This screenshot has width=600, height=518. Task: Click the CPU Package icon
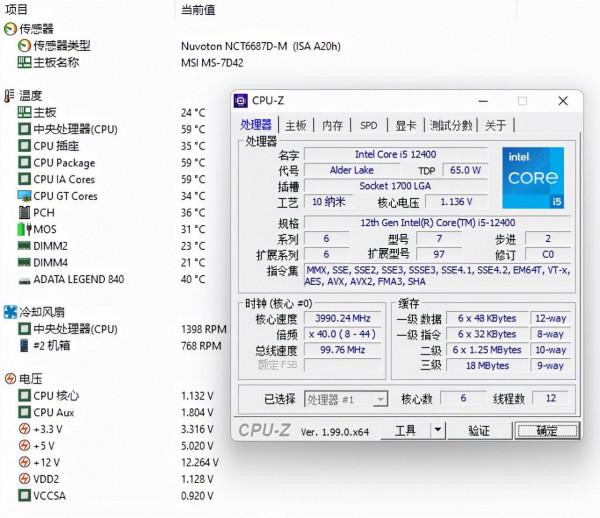[x=24, y=162]
